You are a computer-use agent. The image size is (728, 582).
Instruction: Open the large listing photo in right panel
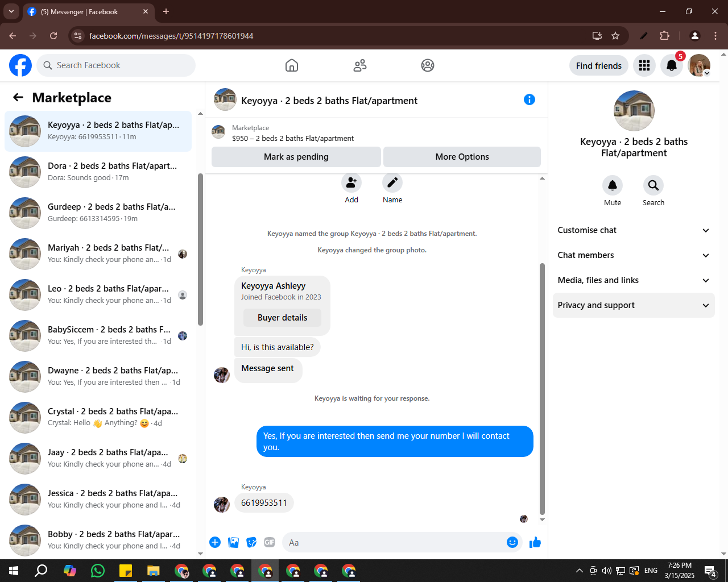point(634,111)
